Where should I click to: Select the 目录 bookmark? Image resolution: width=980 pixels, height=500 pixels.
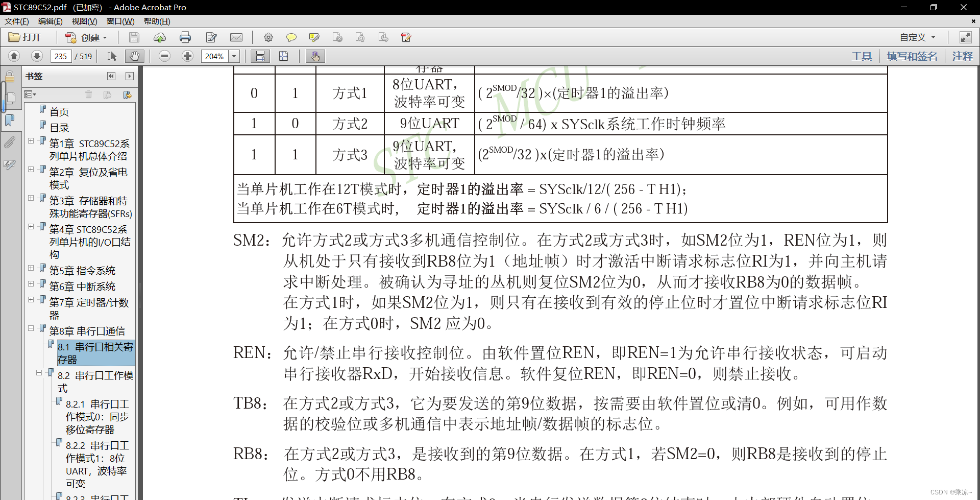click(59, 128)
